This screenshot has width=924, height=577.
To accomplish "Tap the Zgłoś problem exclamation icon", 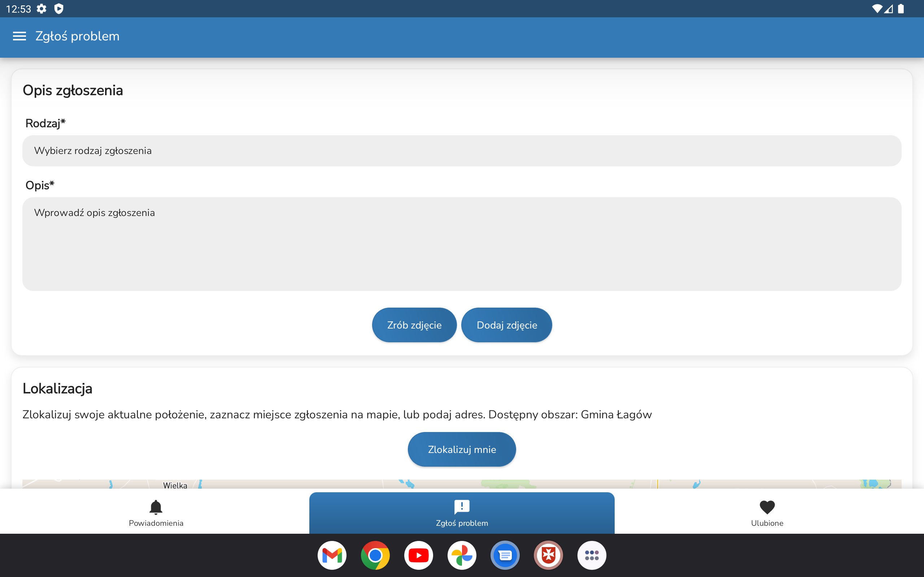I will (x=462, y=507).
